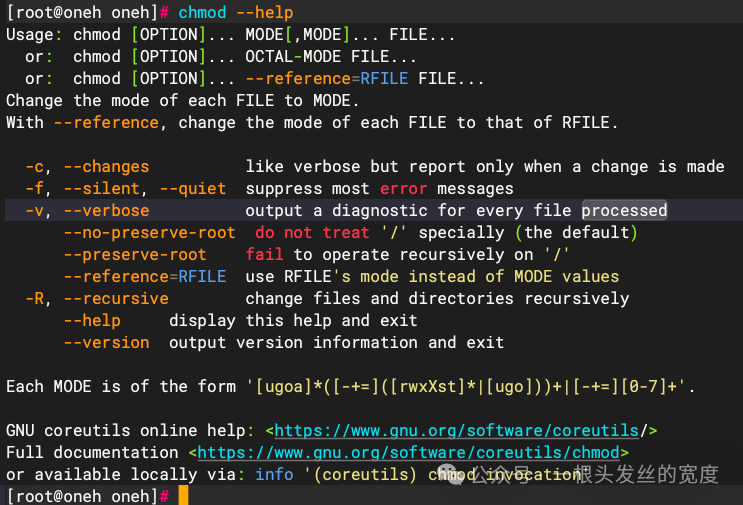Screen dimensions: 743x505
Task: Click the '--help' option in the options list
Action: point(92,321)
